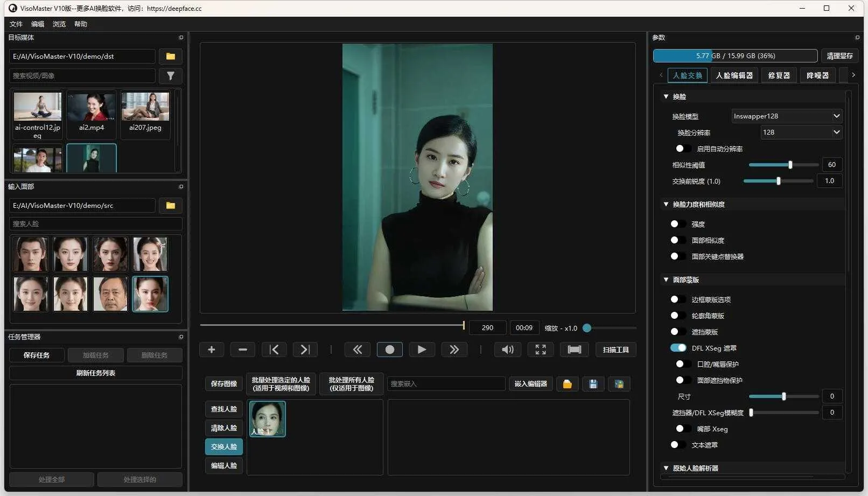Rewind with the double-left arrow button
The image size is (868, 496).
point(358,350)
